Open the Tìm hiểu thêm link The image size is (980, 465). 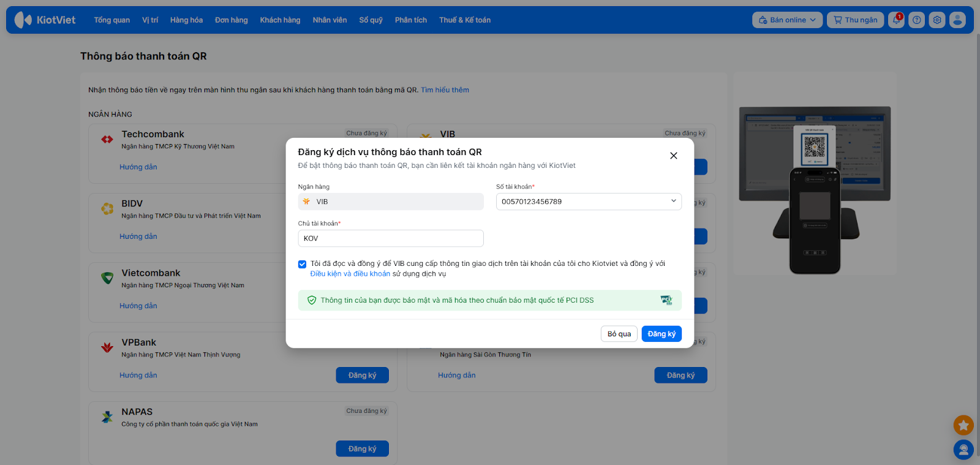coord(445,90)
